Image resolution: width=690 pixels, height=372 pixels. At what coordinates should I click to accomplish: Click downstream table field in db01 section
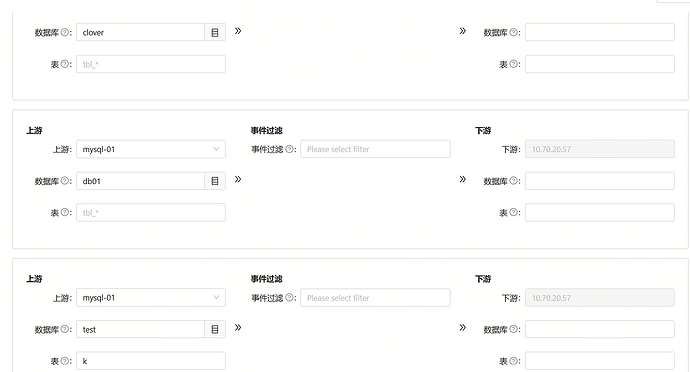pos(600,213)
